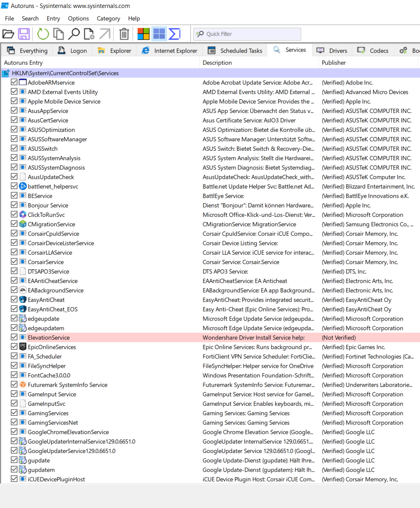Screen dimensions: 420x508
Task: Click the EABackgroundService EA icon
Action: click(23, 290)
